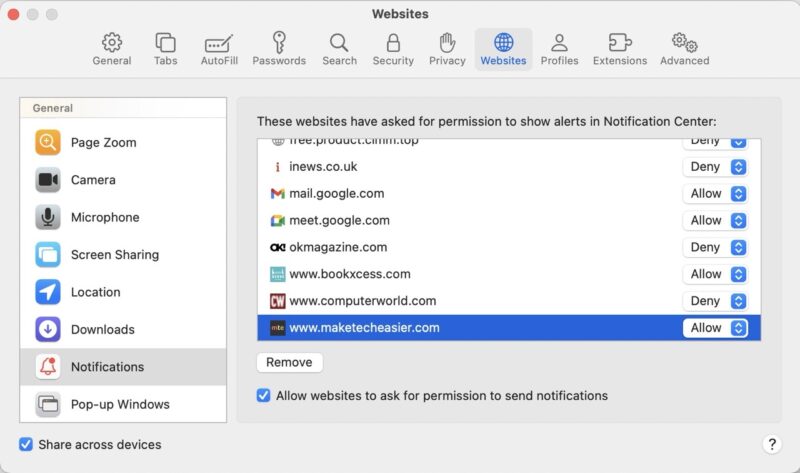Open permission dropdown for mail.google.com
The image size is (800, 473).
pos(715,193)
